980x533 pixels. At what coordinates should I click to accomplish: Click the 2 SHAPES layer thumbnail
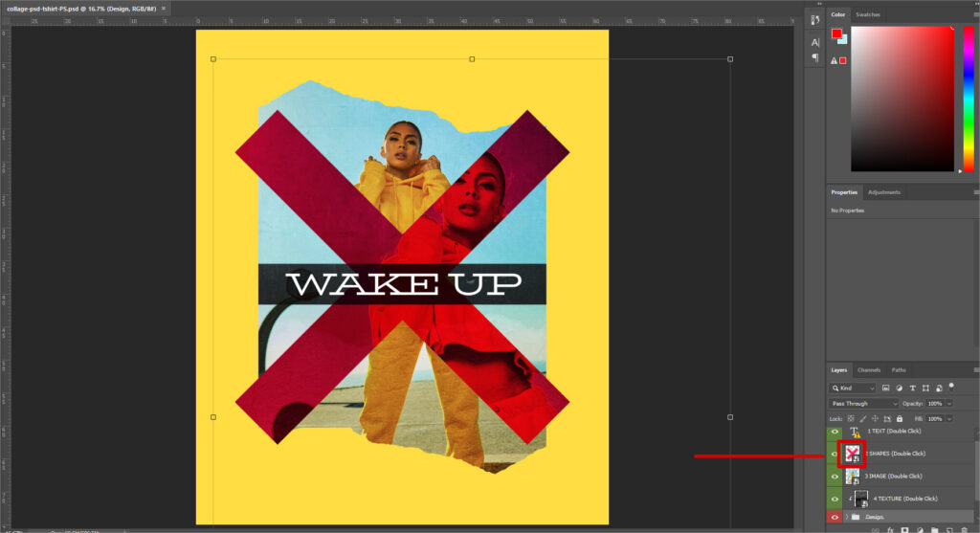(x=853, y=455)
